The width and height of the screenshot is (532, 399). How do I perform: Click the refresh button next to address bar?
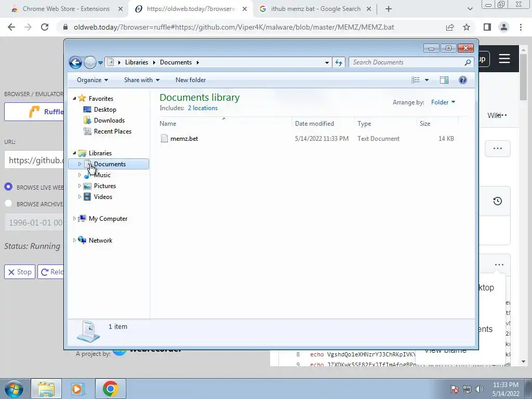(x=339, y=62)
